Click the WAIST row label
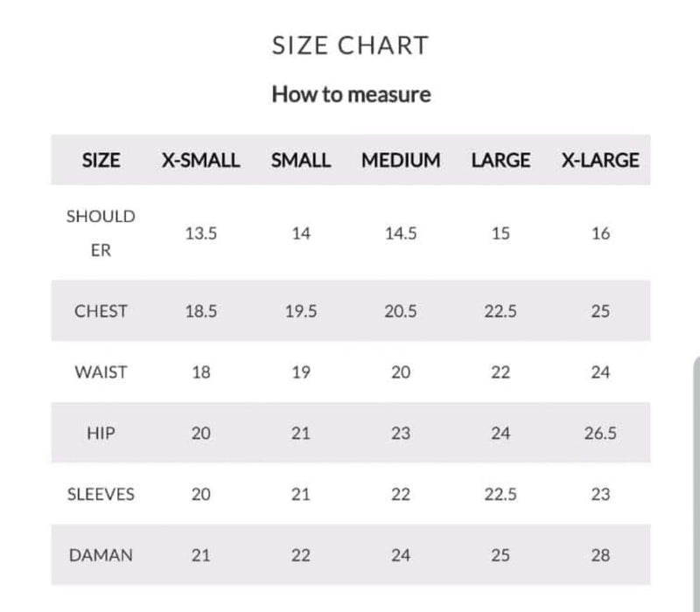This screenshot has height=612, width=700. 101,372
